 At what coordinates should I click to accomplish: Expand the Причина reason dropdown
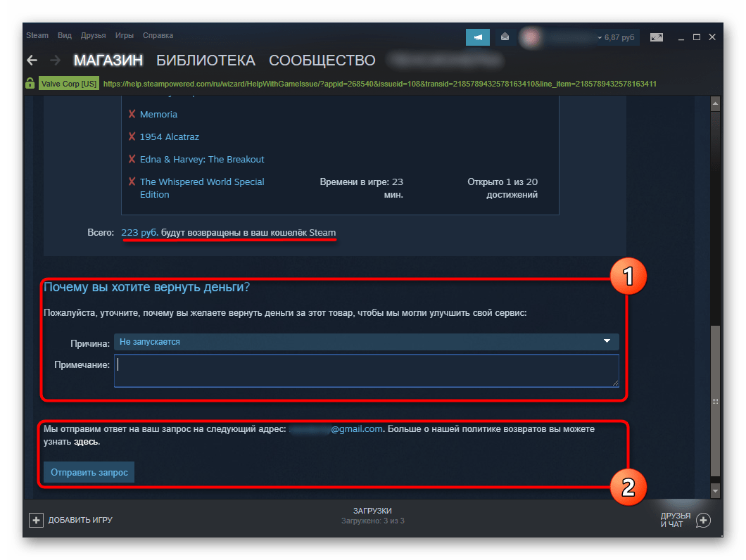366,342
